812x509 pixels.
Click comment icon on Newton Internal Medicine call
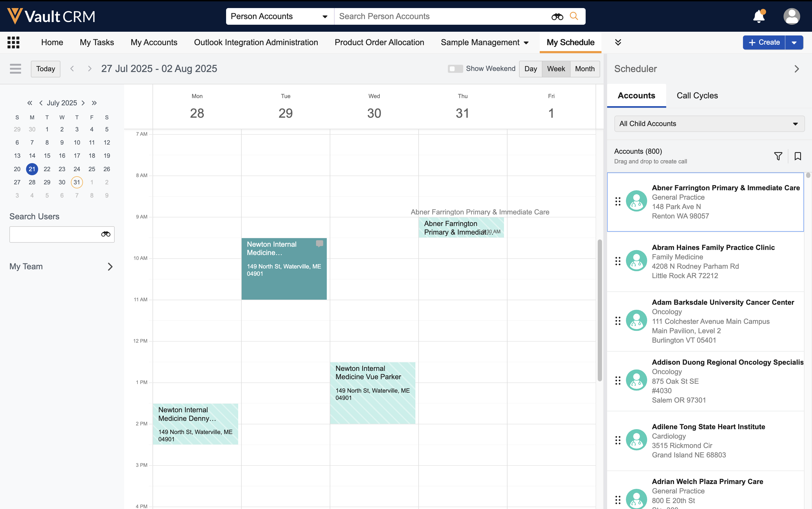click(319, 243)
